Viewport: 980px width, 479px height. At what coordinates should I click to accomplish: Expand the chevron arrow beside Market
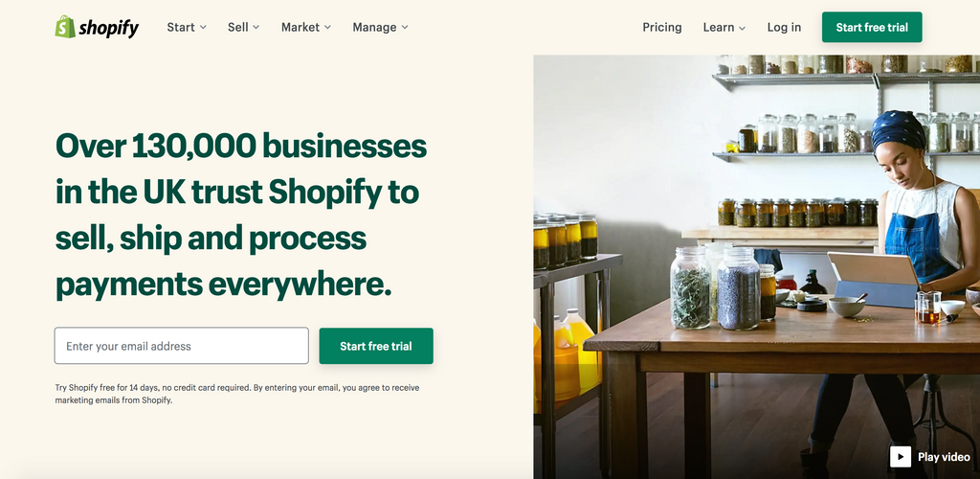pos(327,28)
